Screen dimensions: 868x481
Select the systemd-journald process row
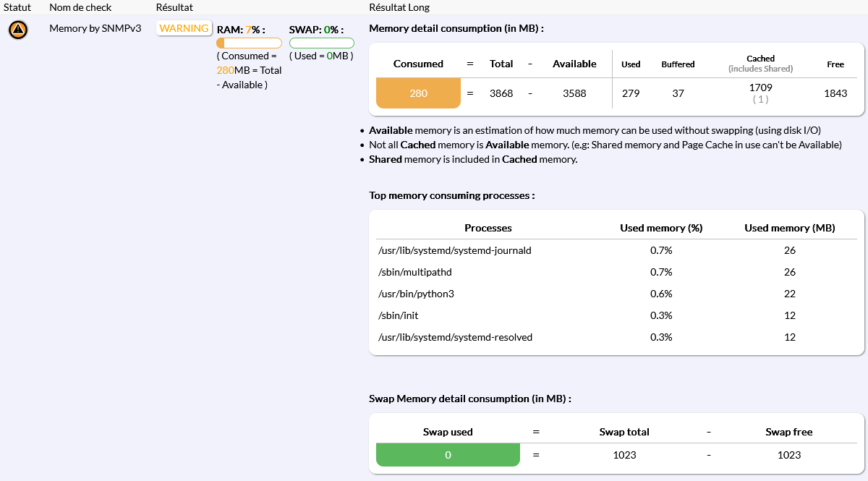[455, 250]
